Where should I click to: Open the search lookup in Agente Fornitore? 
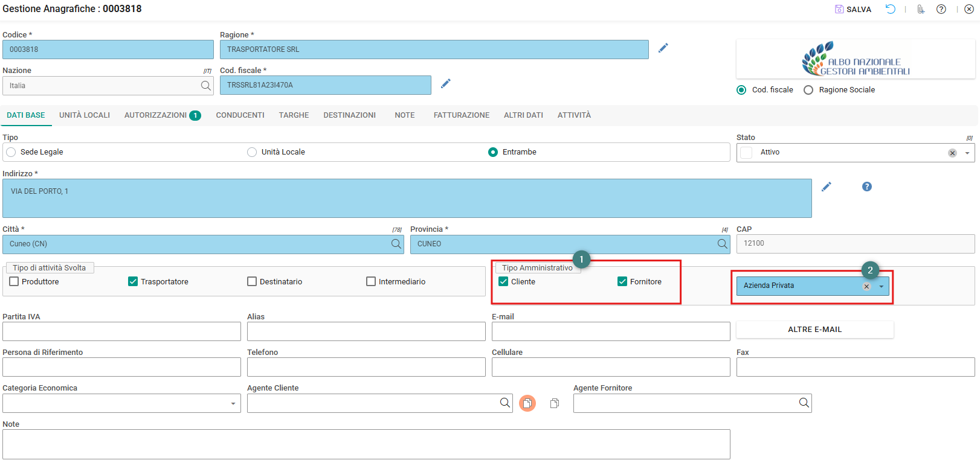(x=804, y=403)
